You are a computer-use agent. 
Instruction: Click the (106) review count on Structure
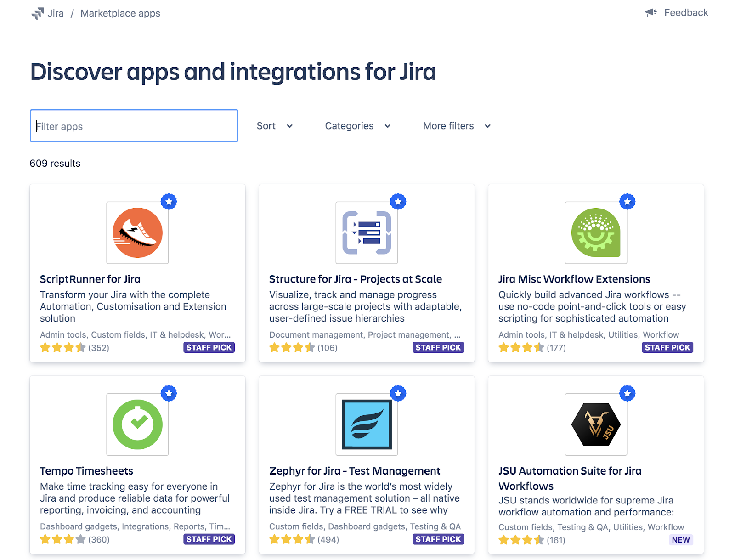pyautogui.click(x=328, y=348)
